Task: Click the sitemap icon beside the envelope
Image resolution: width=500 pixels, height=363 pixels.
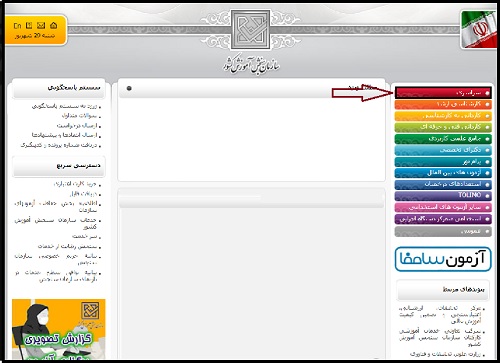Action: pos(29,25)
